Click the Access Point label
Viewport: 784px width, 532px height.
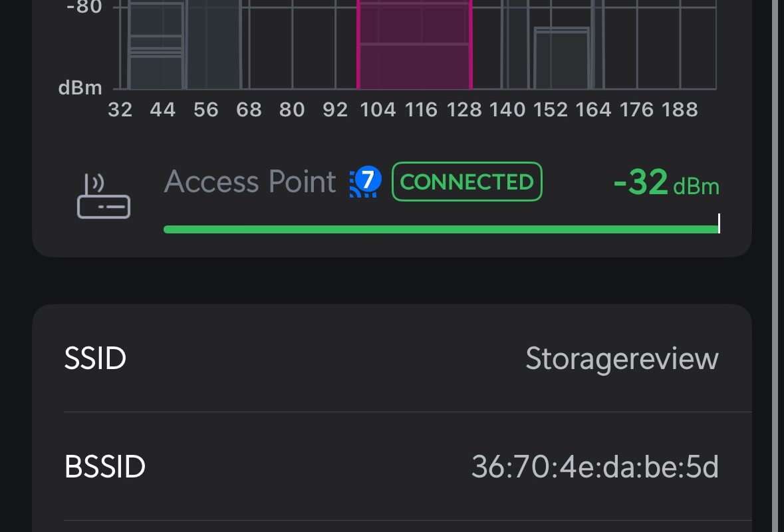tap(250, 182)
